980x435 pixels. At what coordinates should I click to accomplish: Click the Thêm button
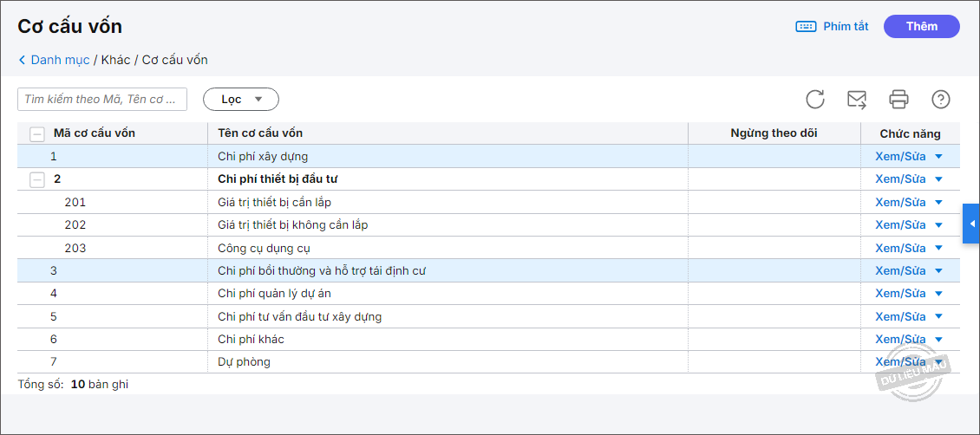coord(921,27)
